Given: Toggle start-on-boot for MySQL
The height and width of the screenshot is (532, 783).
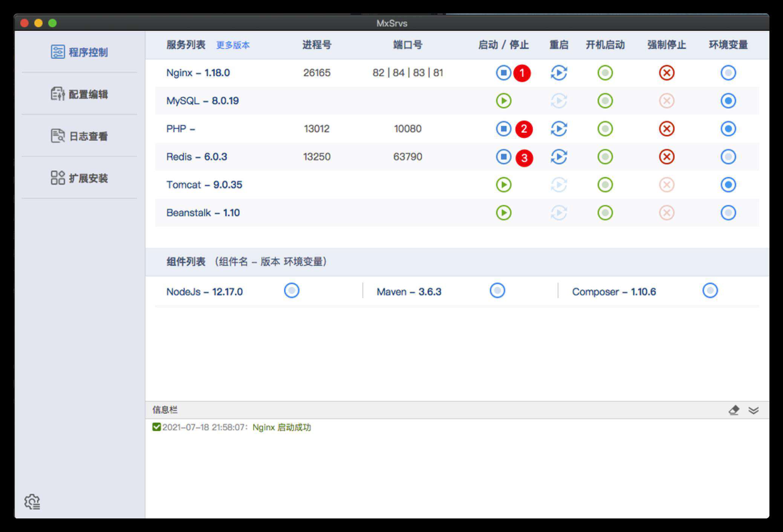Looking at the screenshot, I should pos(605,101).
